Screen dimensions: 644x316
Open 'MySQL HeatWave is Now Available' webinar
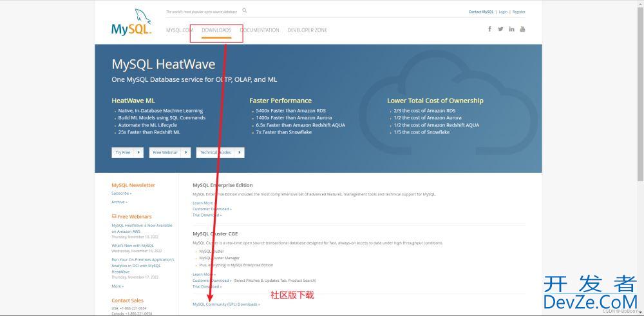tap(142, 228)
